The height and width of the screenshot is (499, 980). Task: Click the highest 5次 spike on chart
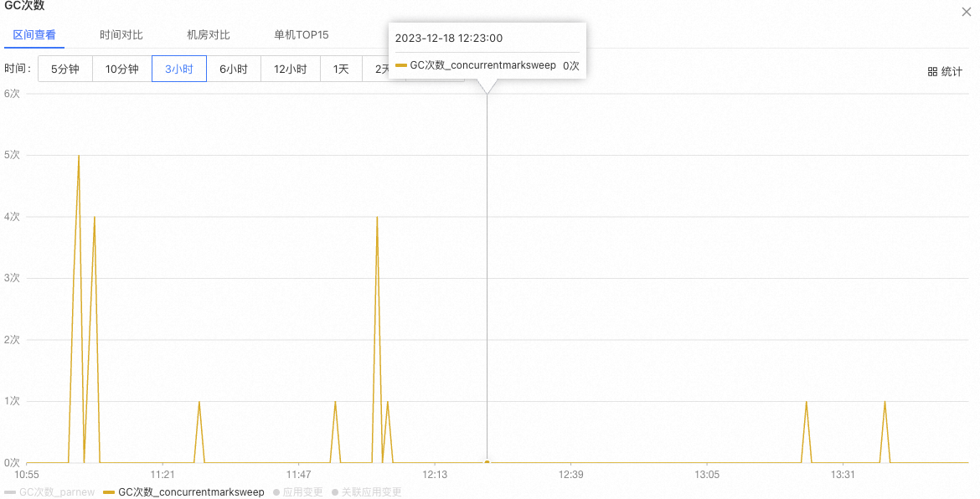[79, 156]
